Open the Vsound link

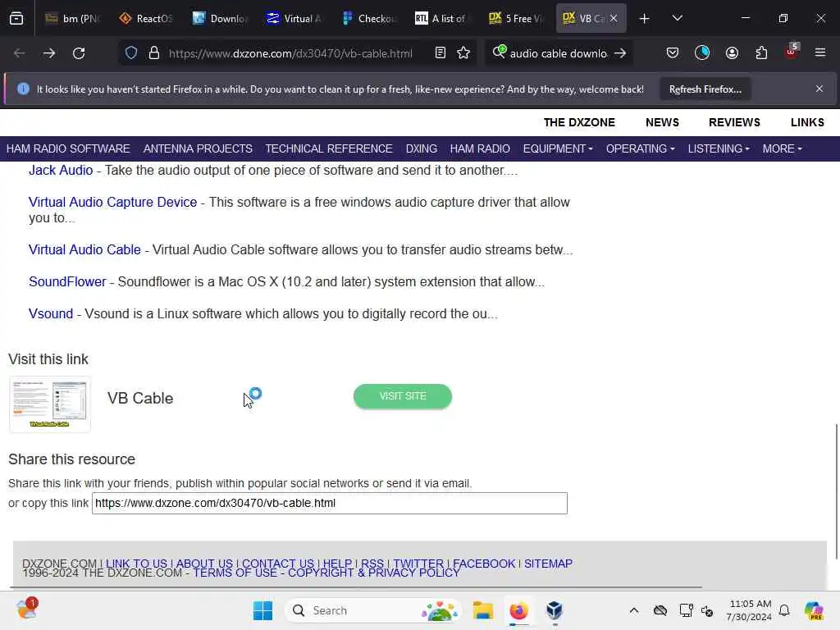(51, 314)
